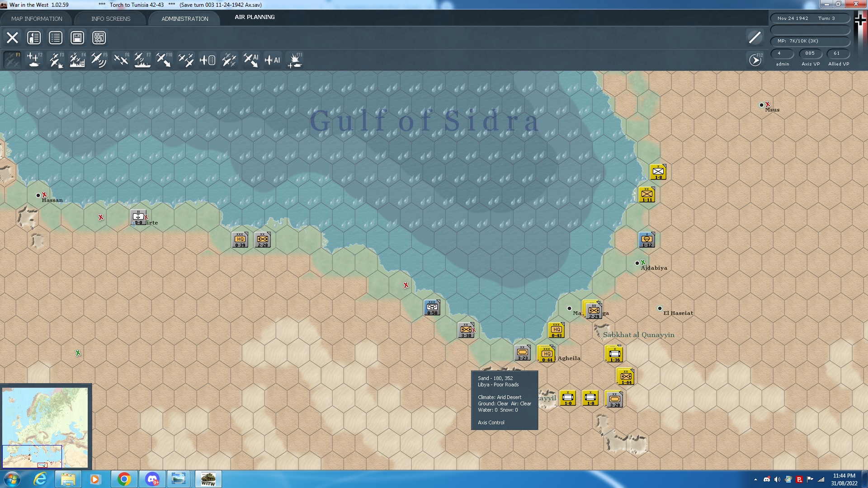
Task: Click the four-planes icon next to F10
Action: click(186, 60)
